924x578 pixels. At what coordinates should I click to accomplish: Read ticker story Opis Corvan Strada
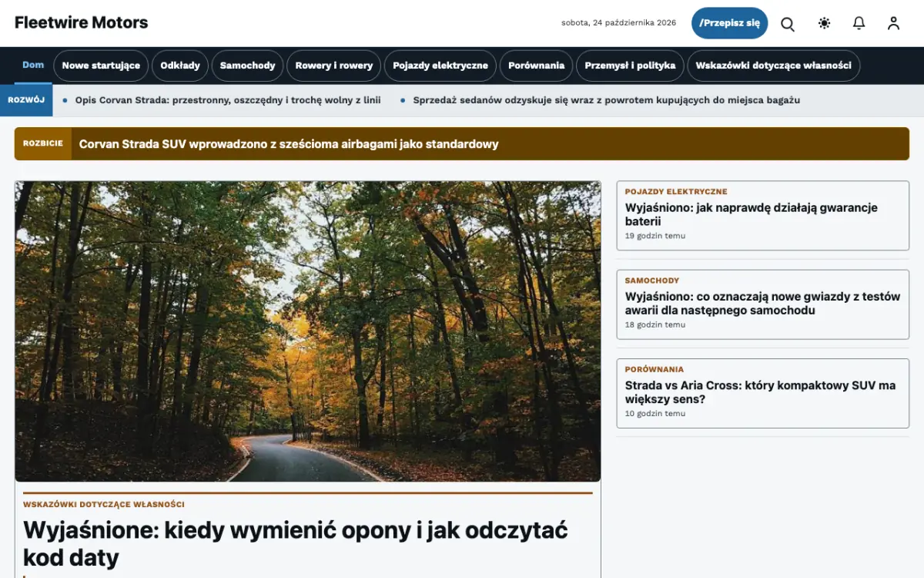pos(228,100)
